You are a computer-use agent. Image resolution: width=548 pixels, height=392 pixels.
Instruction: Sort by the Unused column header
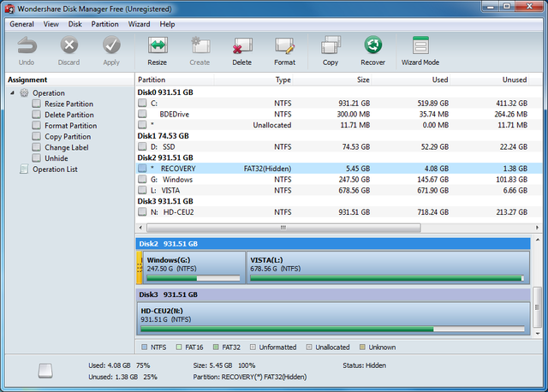(489, 80)
